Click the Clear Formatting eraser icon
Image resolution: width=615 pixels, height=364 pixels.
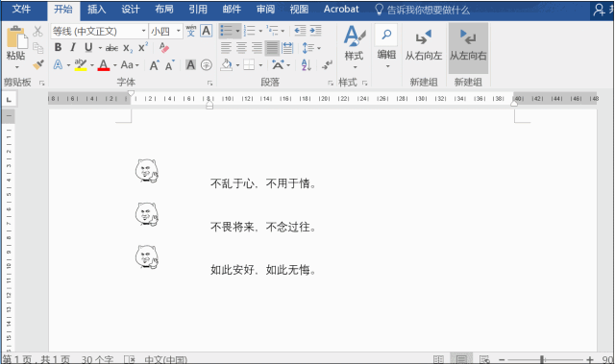(164, 48)
